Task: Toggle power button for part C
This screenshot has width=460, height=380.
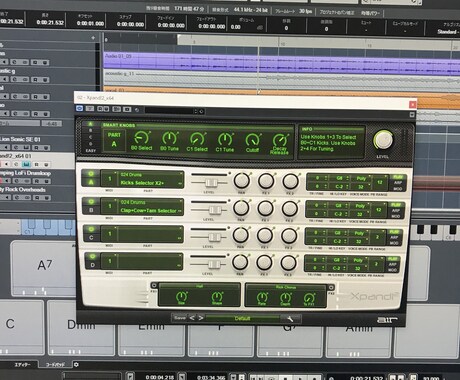Action: click(x=91, y=229)
